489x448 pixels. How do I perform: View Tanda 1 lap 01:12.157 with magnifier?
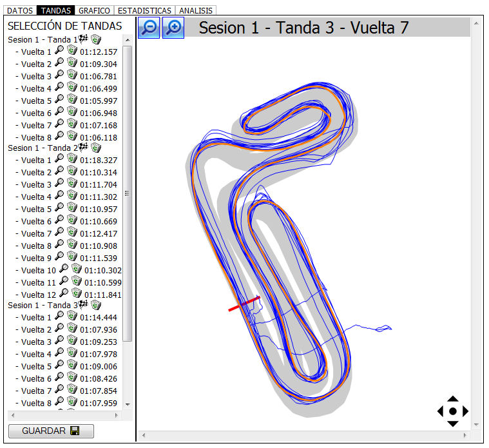tap(59, 50)
